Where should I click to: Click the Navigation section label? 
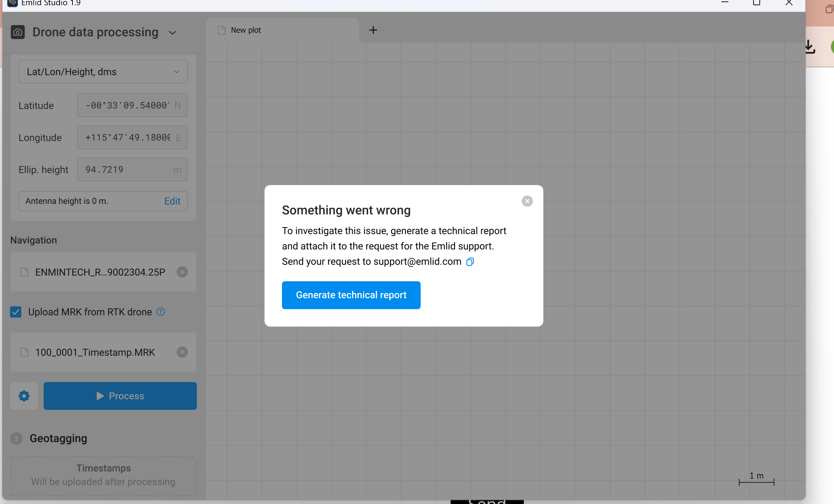pos(33,240)
